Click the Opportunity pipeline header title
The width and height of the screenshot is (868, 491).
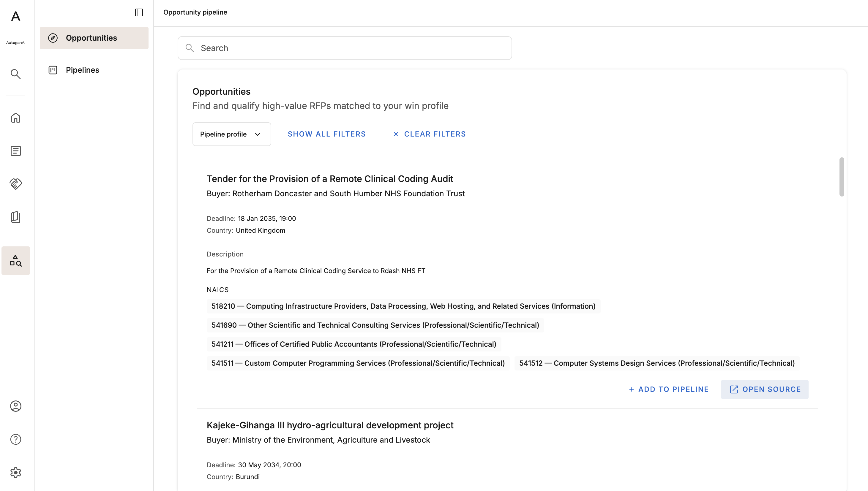pos(195,12)
